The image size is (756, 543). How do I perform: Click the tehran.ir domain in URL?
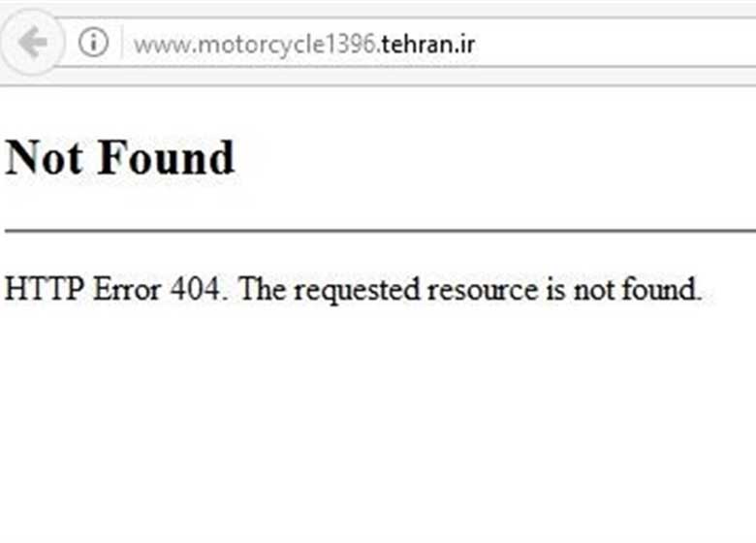pos(428,45)
